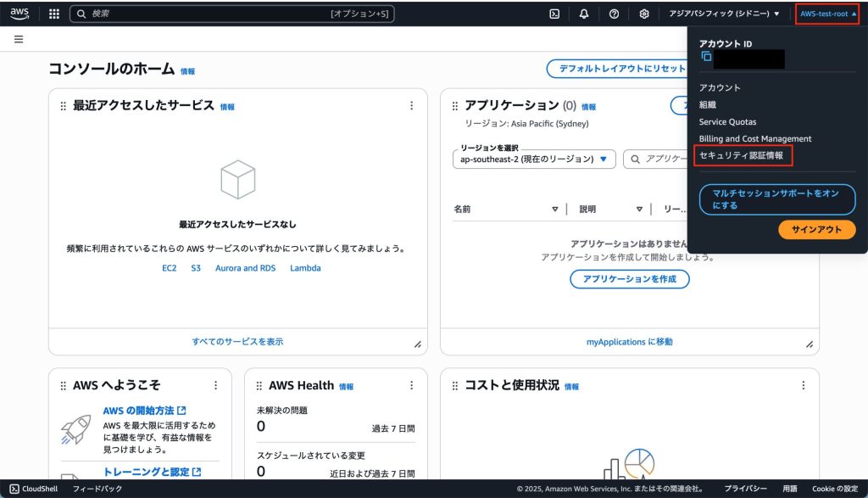Open the notifications bell icon

tap(584, 14)
